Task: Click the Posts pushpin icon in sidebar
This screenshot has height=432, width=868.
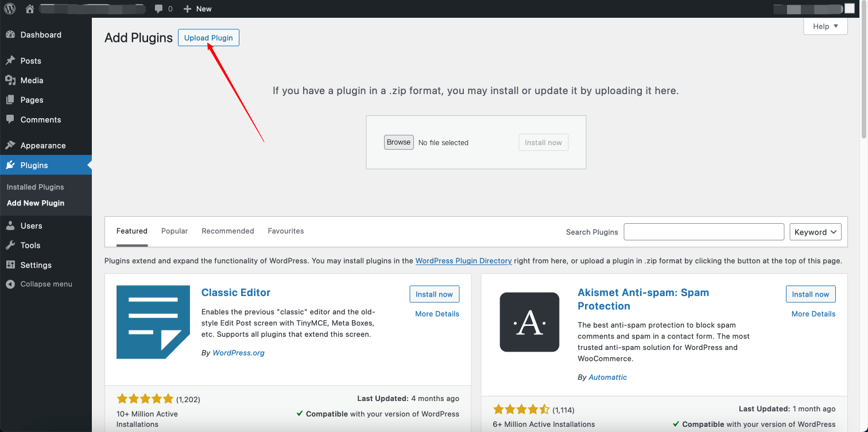Action: point(10,61)
